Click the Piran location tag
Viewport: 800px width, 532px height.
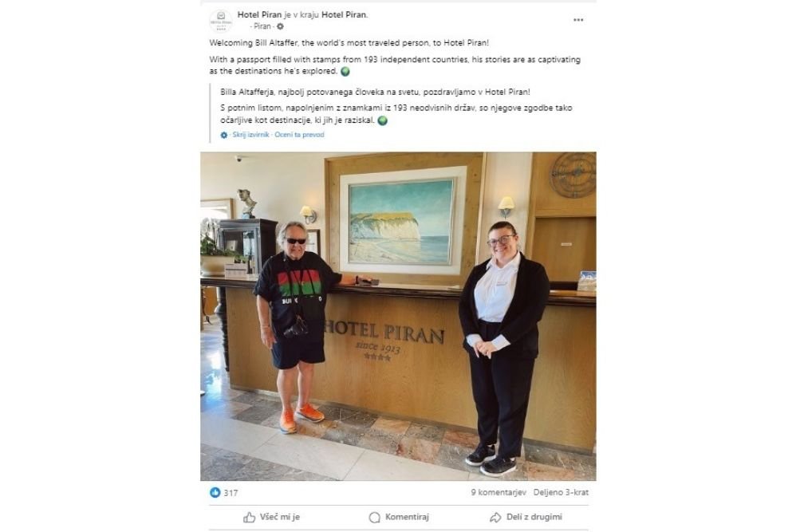262,26
